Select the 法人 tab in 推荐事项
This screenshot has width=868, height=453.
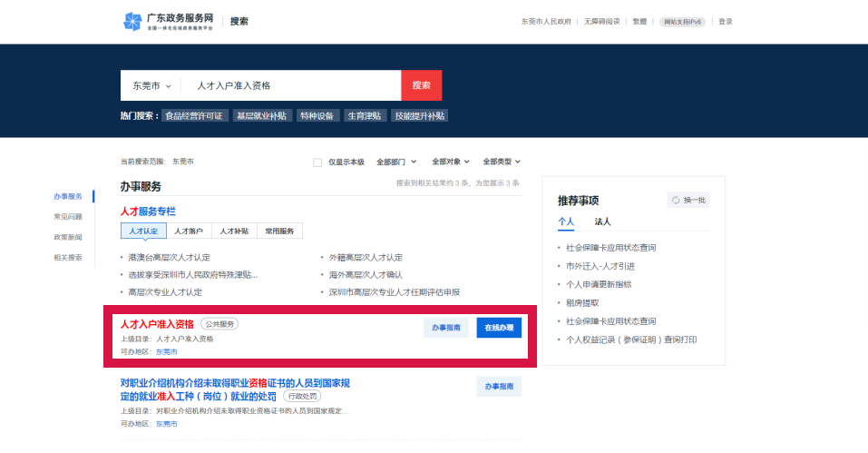click(x=602, y=222)
